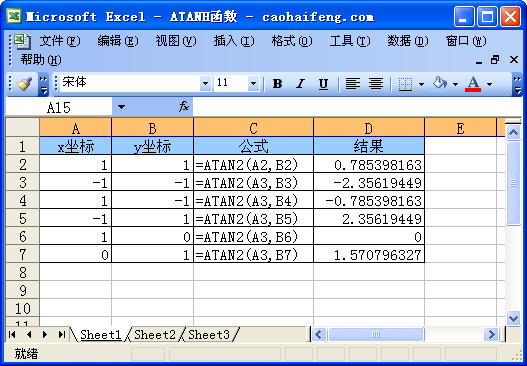Click in the formula bar
The image size is (527, 366).
pyautogui.click(x=357, y=107)
